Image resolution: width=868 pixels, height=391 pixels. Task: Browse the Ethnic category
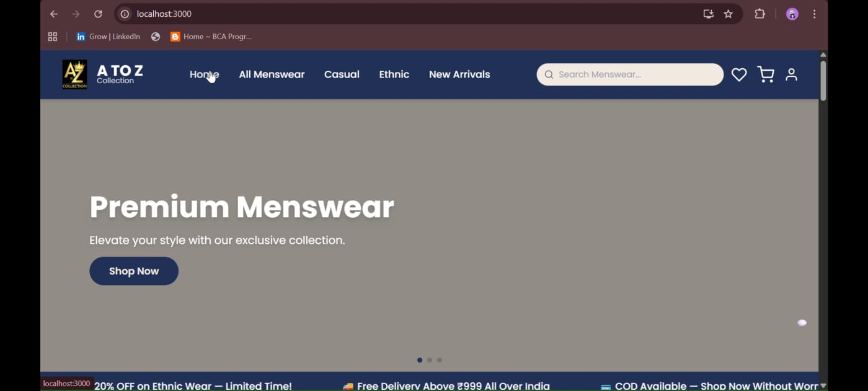click(x=394, y=74)
